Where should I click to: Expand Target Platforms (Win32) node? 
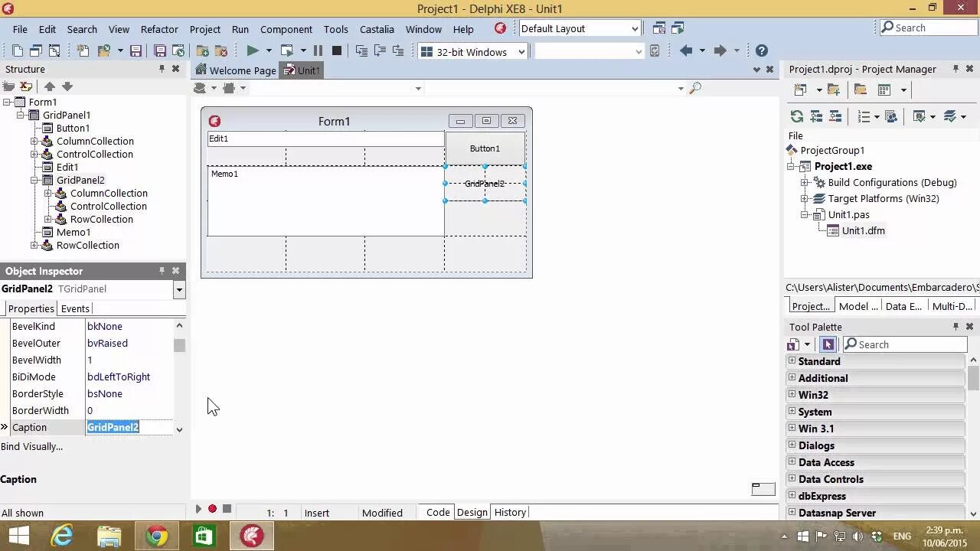tap(805, 198)
